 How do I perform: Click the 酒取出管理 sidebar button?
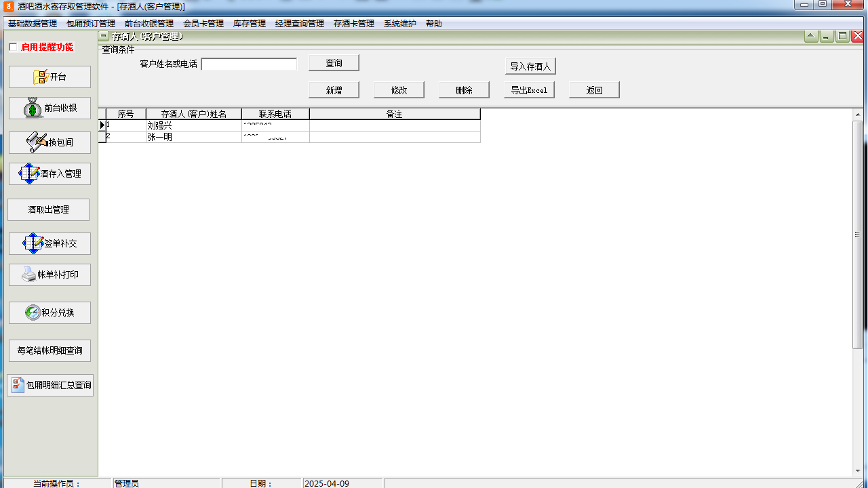pos(48,210)
